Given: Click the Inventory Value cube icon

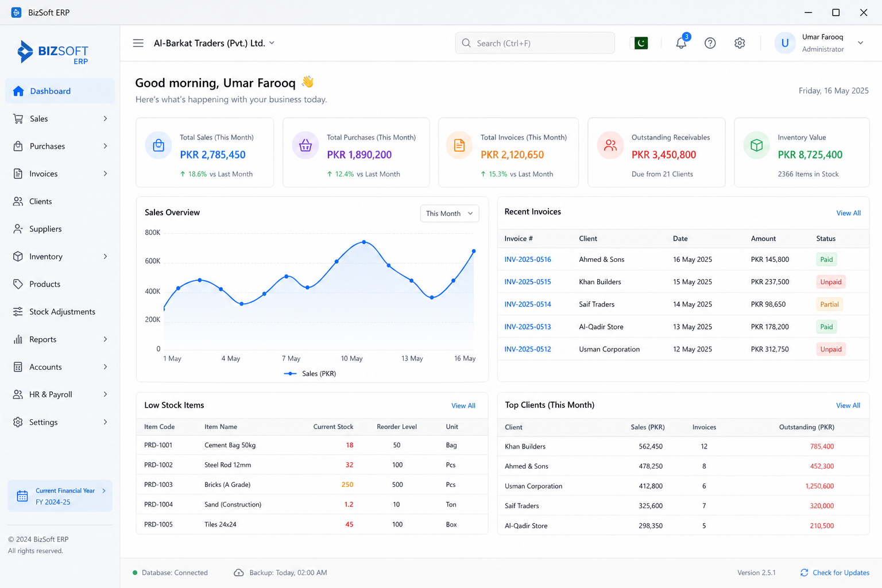Looking at the screenshot, I should point(757,145).
